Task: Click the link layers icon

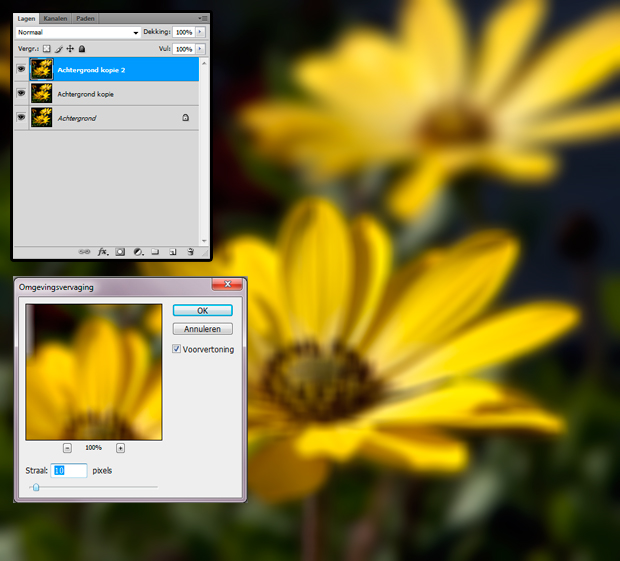Action: (84, 252)
